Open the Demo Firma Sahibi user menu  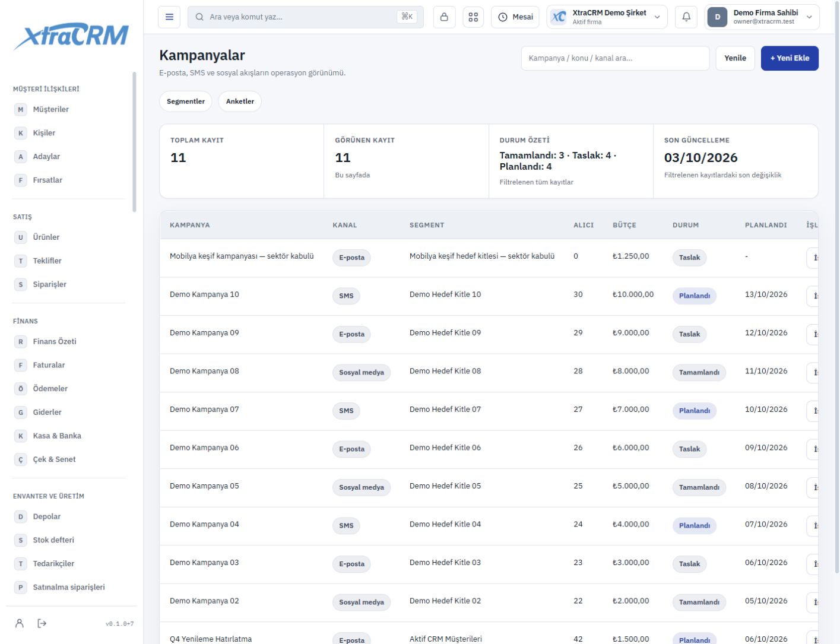(x=762, y=17)
